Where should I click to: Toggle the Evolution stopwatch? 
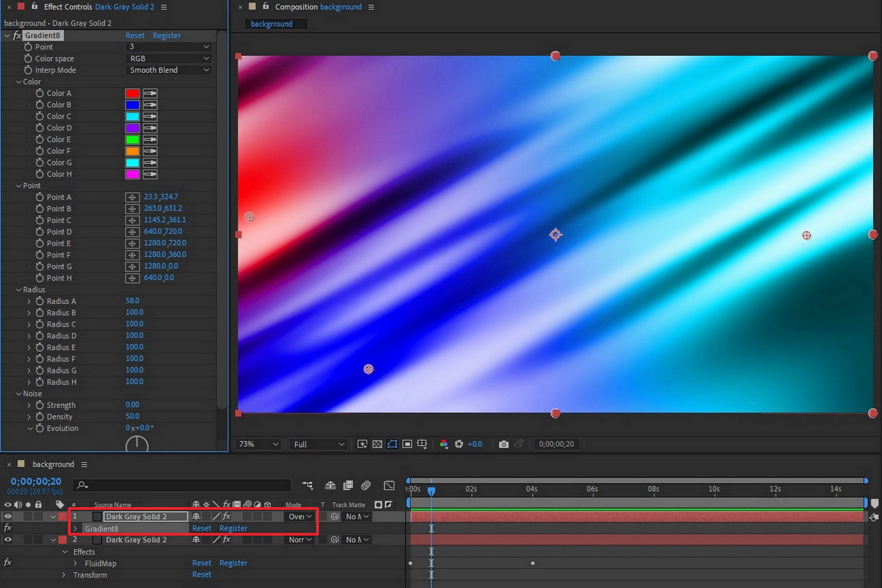(x=39, y=428)
